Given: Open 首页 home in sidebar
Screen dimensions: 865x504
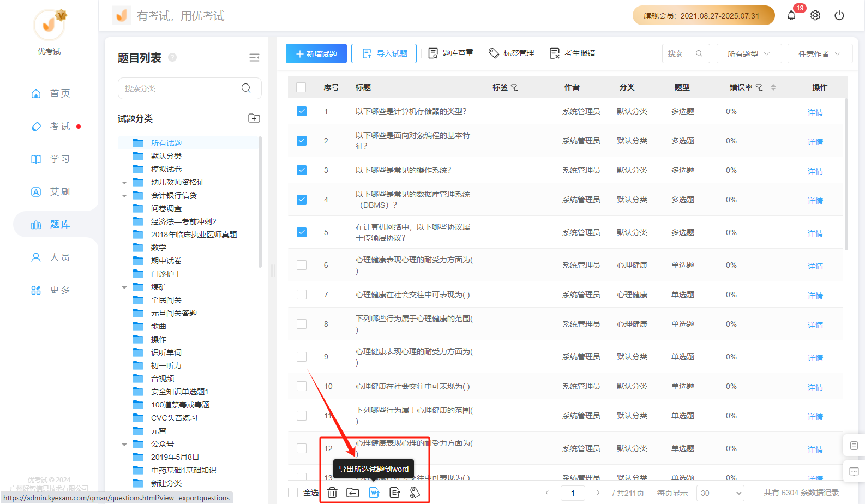Looking at the screenshot, I should pos(51,93).
